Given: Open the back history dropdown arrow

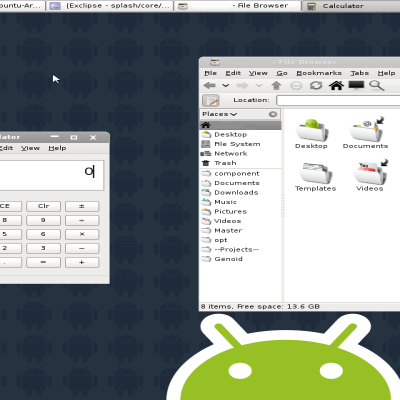Looking at the screenshot, I should pyautogui.click(x=226, y=86).
